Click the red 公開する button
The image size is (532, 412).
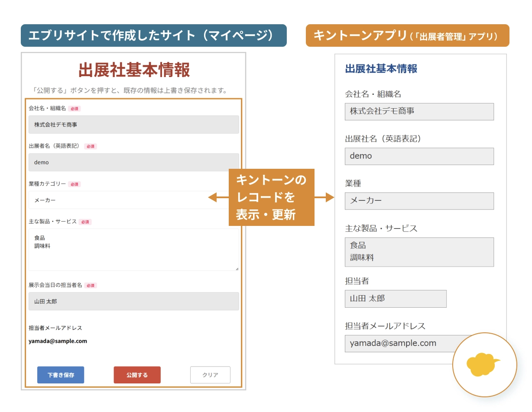[x=137, y=375]
